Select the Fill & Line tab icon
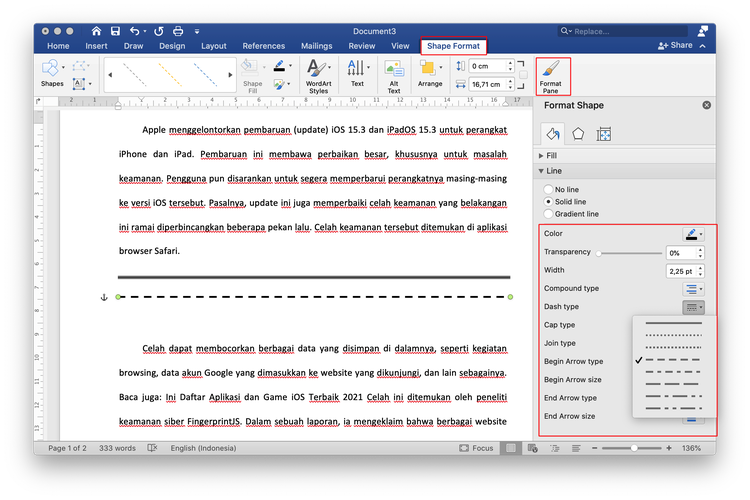 coord(551,133)
